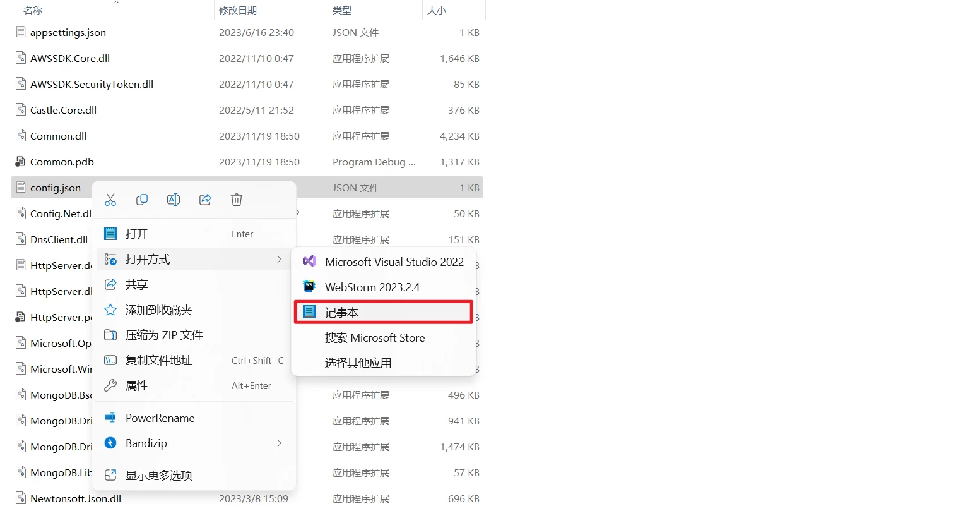Click the Cut scissors icon
Viewport: 980px width, 511px height.
pos(110,200)
